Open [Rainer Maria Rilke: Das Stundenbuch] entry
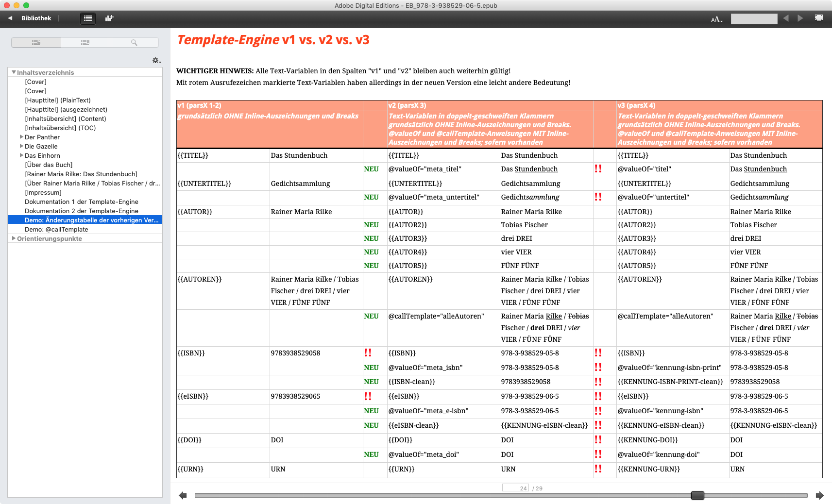The height and width of the screenshot is (504, 832). point(81,174)
